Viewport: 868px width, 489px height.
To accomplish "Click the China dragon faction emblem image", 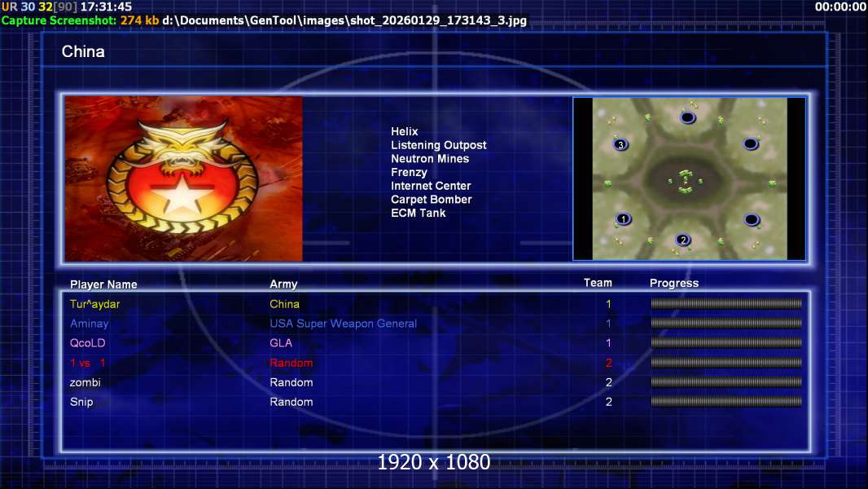I will click(184, 178).
